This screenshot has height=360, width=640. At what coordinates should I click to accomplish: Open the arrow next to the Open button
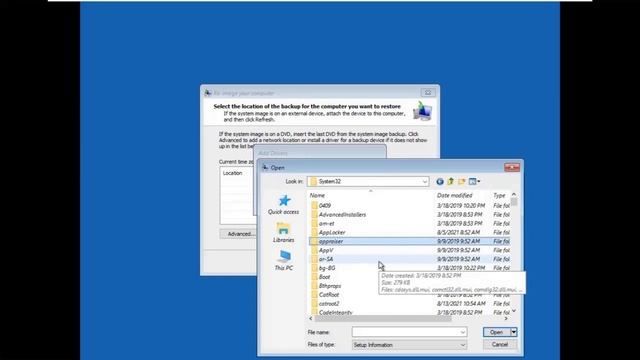(514, 332)
